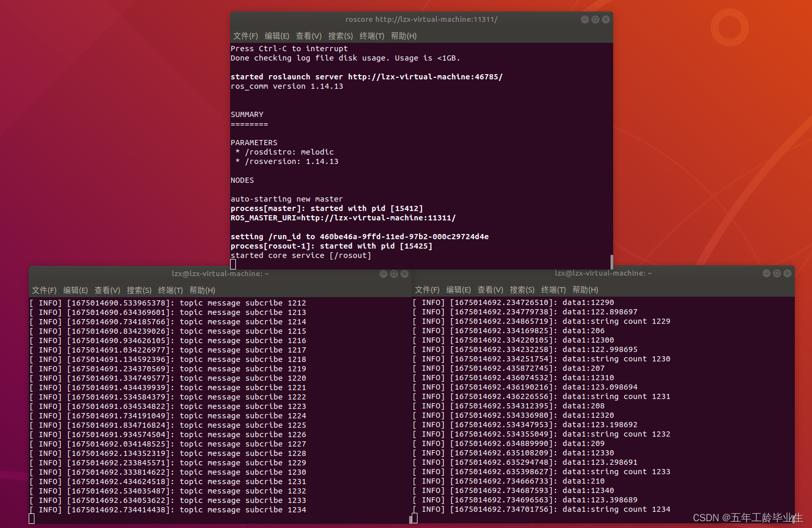Click the 'topic message subcribe 1234' line
The width and height of the screenshot is (812, 528).
click(x=168, y=510)
